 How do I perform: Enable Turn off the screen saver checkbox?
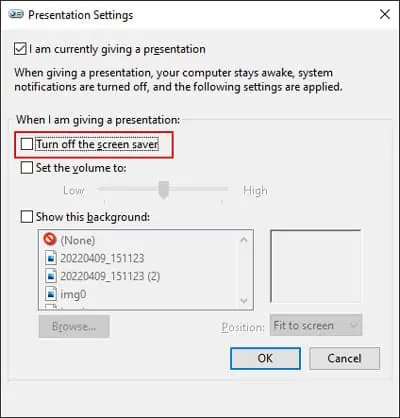[x=27, y=144]
